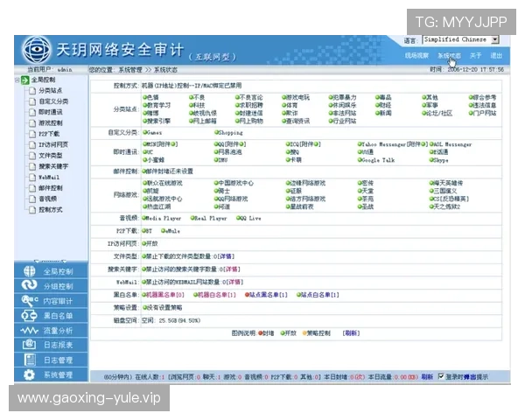Click the eMule entry in P2P下载
Screen dimensions: 525x420
click(x=171, y=231)
